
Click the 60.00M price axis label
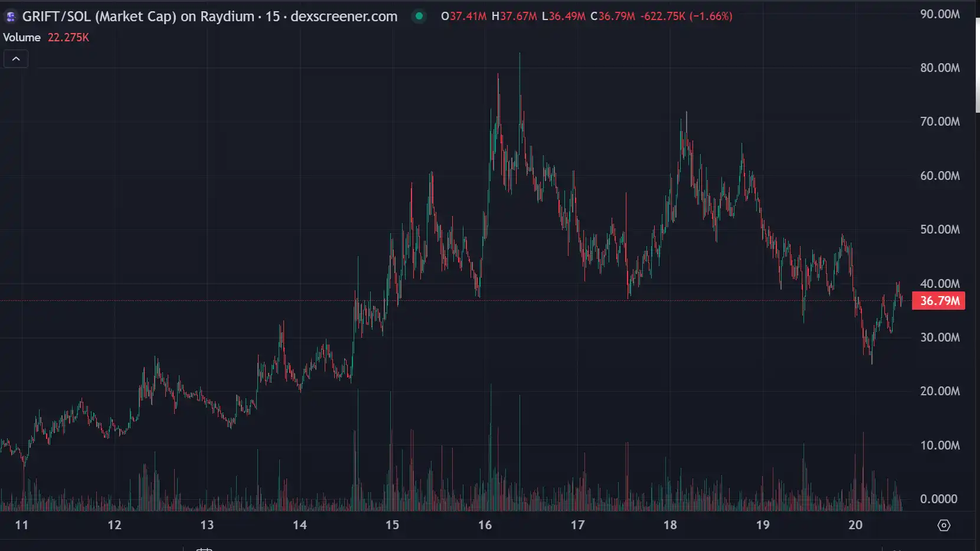coord(940,176)
